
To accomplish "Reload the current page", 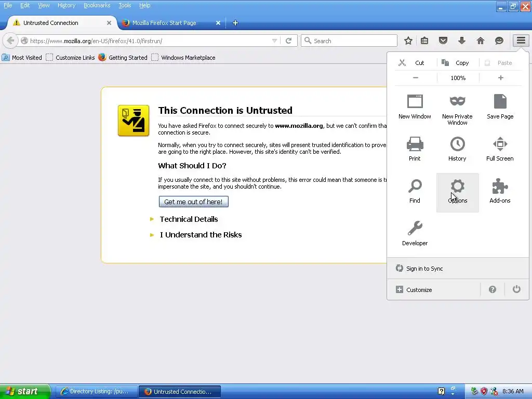I will (x=289, y=41).
